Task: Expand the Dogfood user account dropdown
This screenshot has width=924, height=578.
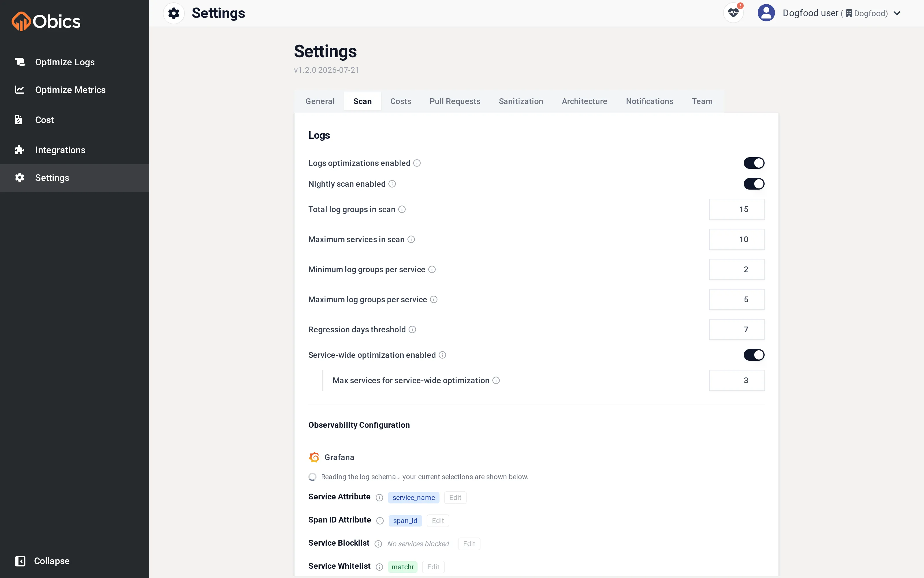Action: [897, 13]
